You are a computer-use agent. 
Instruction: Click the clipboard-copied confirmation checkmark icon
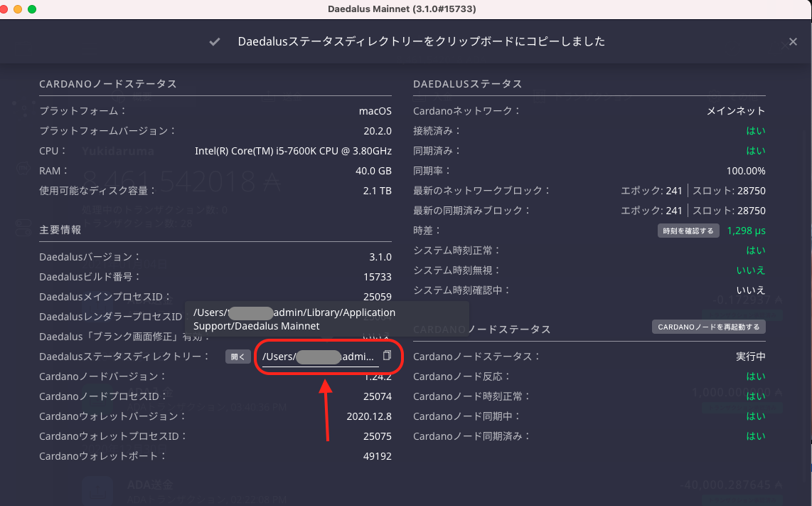pyautogui.click(x=215, y=42)
